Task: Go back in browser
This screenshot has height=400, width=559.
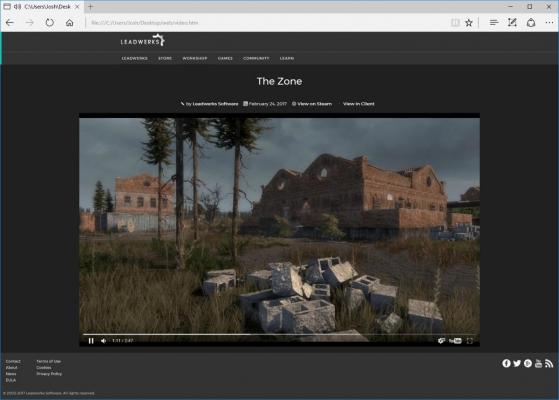Action: [x=10, y=22]
